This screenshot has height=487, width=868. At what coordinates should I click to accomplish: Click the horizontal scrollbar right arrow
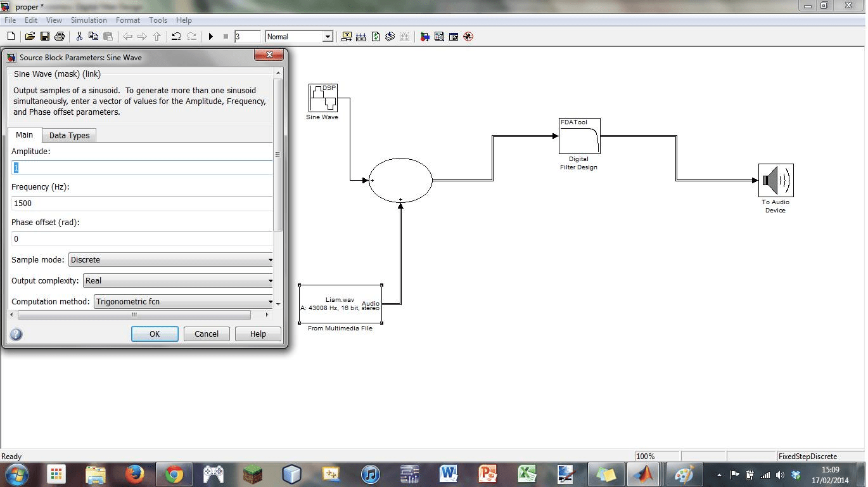click(267, 315)
